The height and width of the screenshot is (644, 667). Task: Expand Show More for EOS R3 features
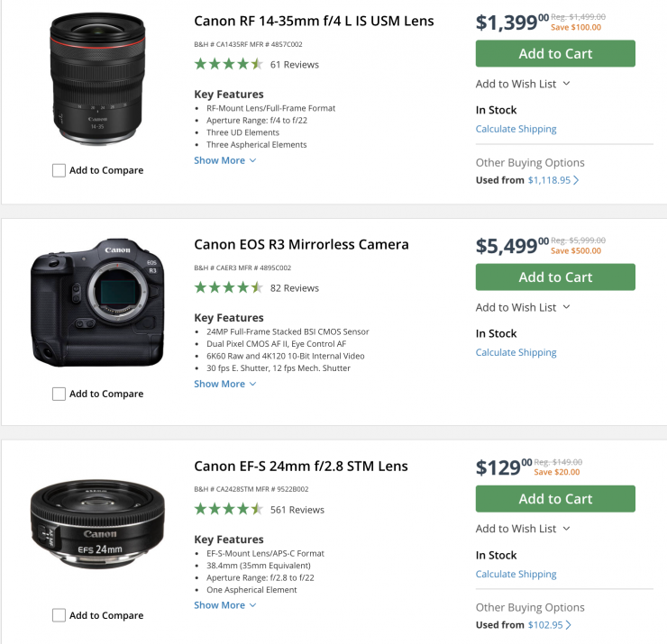225,384
